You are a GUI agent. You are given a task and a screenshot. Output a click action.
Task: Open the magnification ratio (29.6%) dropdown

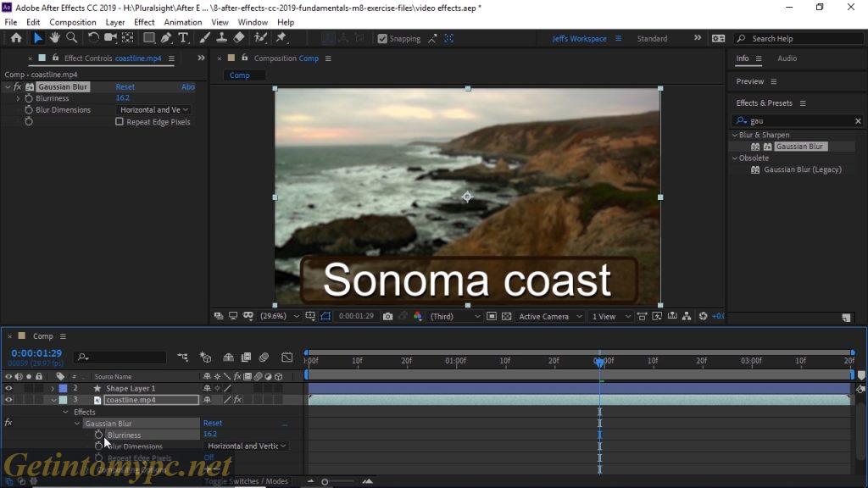[x=280, y=317]
